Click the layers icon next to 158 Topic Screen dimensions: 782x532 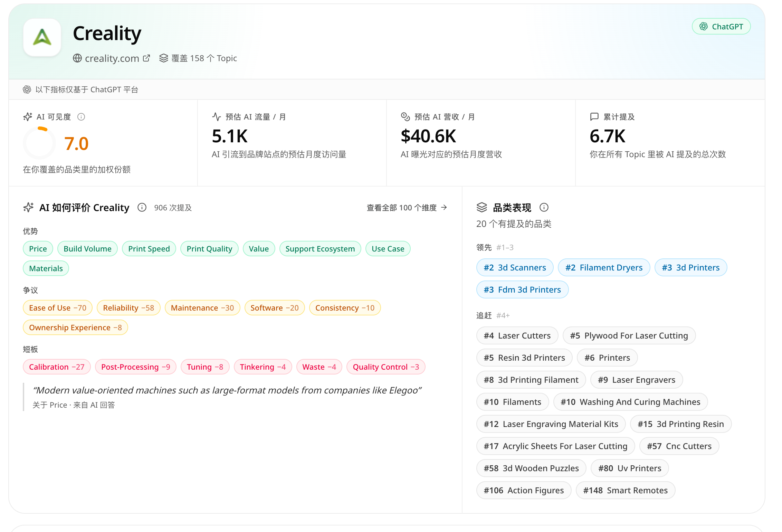[164, 58]
